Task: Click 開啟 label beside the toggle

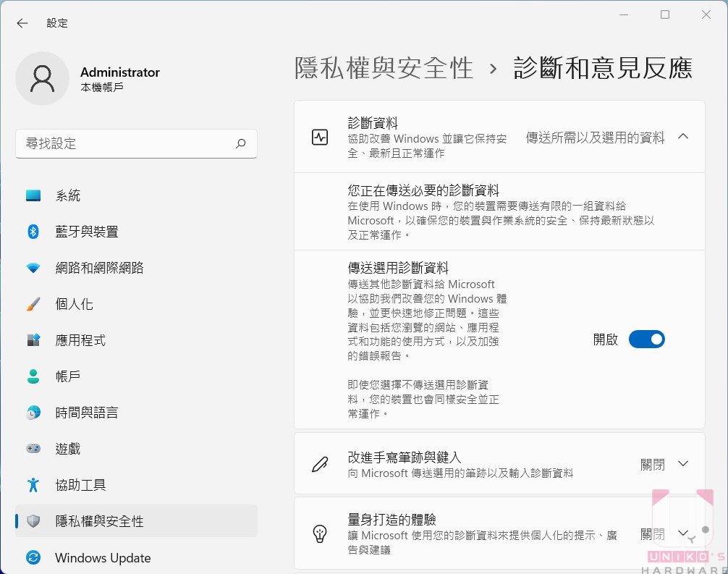Action: [606, 339]
